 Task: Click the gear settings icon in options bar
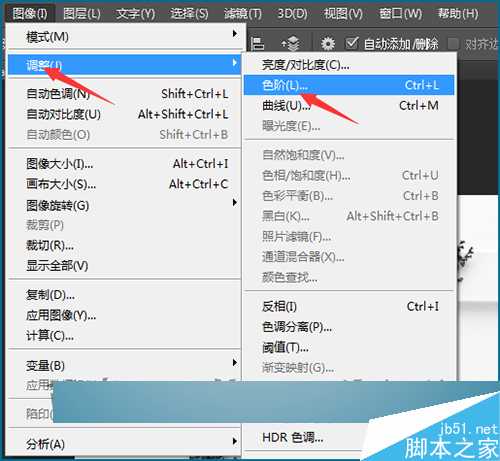(328, 43)
